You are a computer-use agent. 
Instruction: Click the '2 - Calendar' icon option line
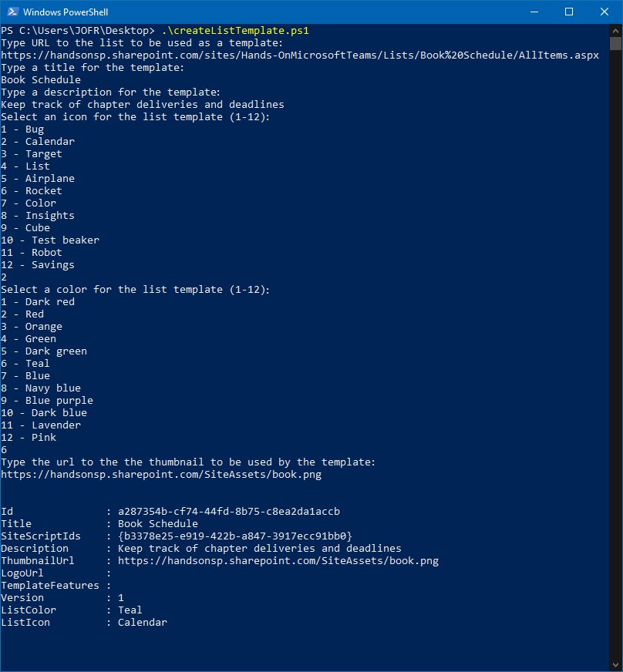[38, 142]
